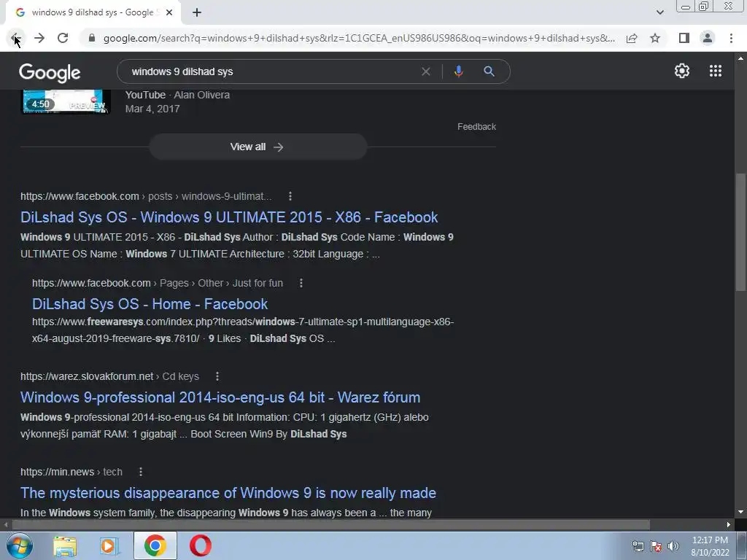Open Google quick settings gear
Image resolution: width=747 pixels, height=560 pixels.
tap(682, 71)
